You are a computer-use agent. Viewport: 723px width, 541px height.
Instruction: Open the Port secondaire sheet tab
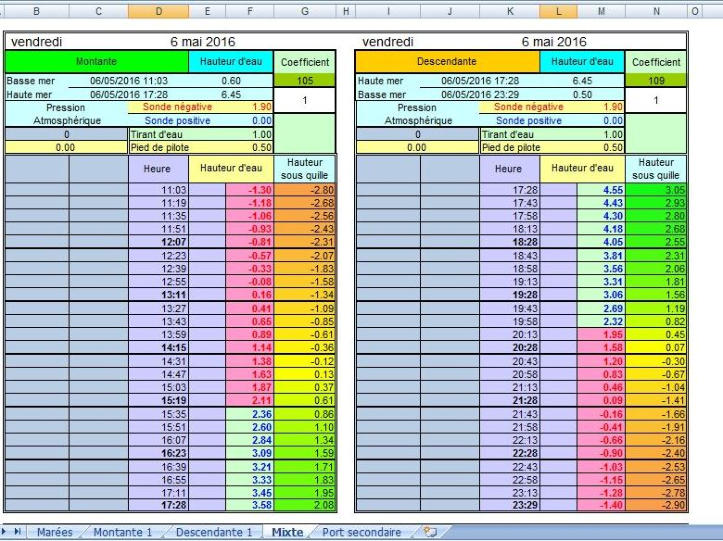click(361, 532)
